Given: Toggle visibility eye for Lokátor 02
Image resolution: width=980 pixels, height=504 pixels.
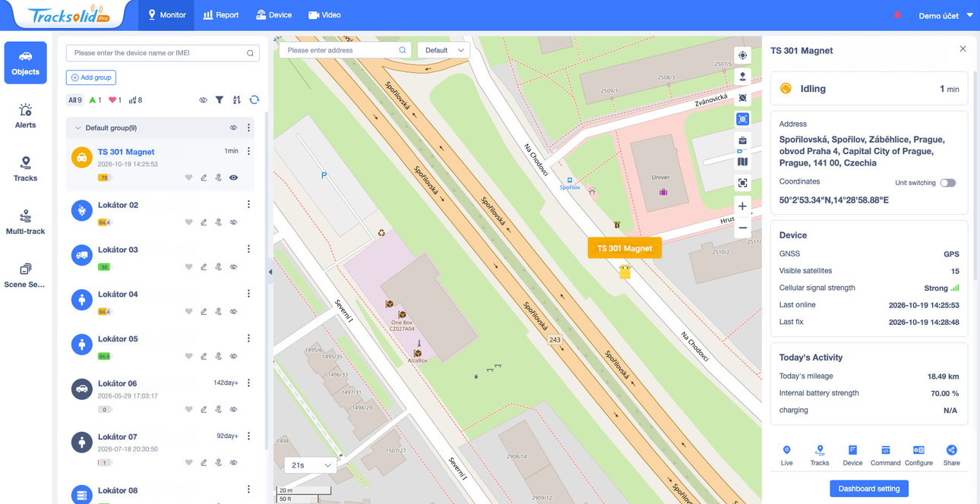Looking at the screenshot, I should (x=234, y=222).
